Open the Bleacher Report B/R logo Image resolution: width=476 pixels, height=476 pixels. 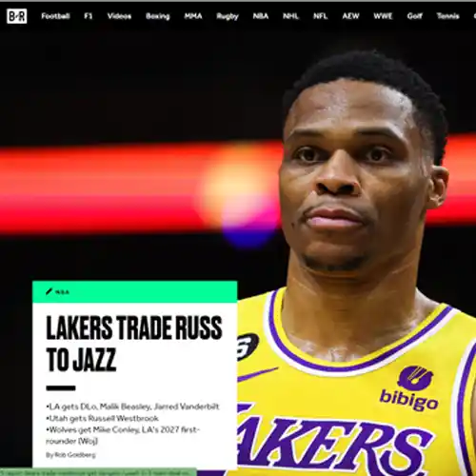[17, 16]
